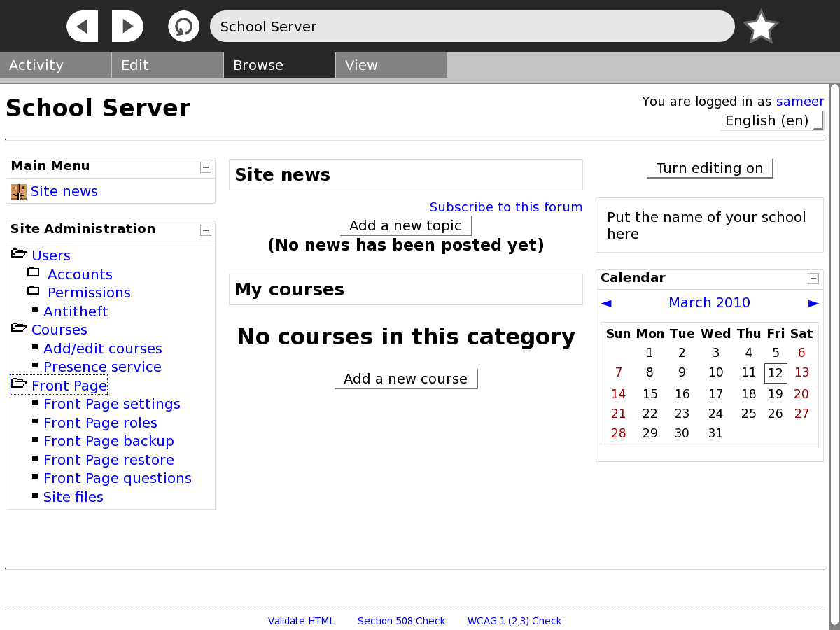
Task: Switch to the Activity toolbar tab
Action: (x=55, y=65)
